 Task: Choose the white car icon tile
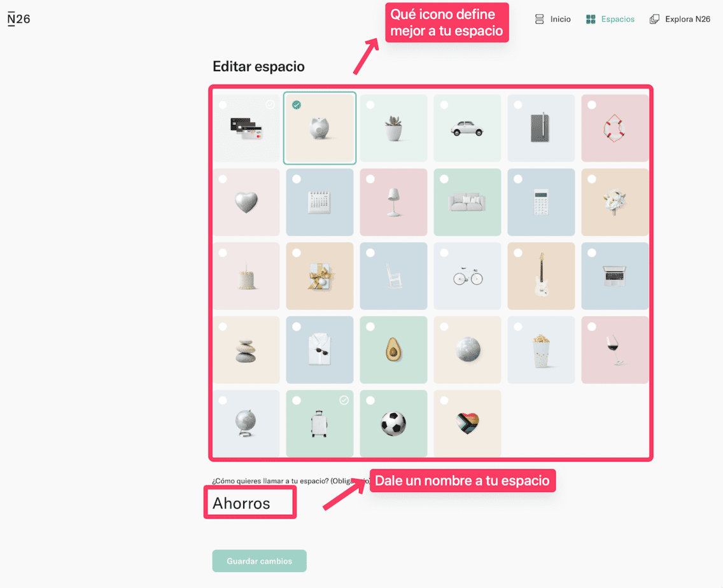tap(467, 128)
